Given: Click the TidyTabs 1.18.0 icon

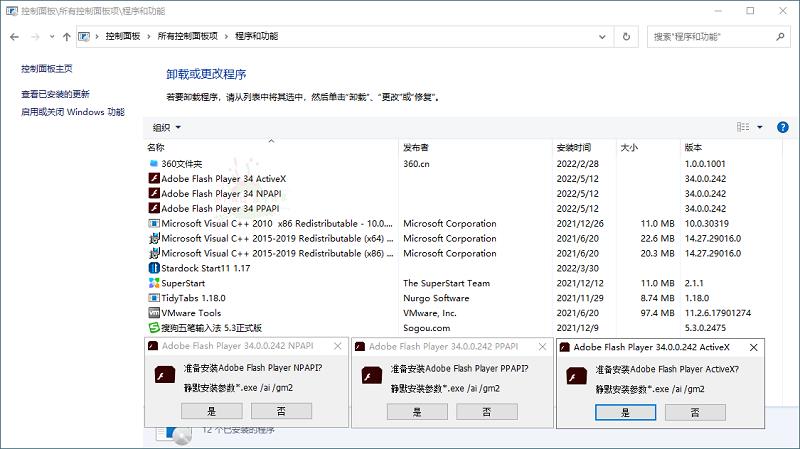Looking at the screenshot, I should tap(153, 298).
